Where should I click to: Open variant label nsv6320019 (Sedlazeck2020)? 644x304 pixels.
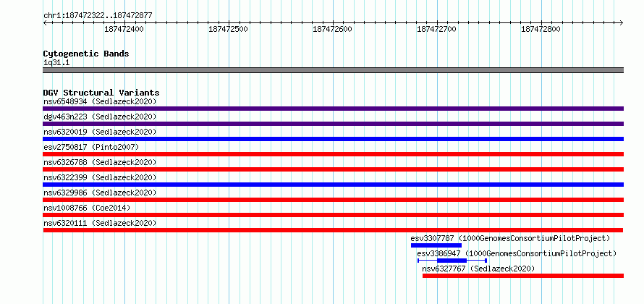(x=100, y=132)
